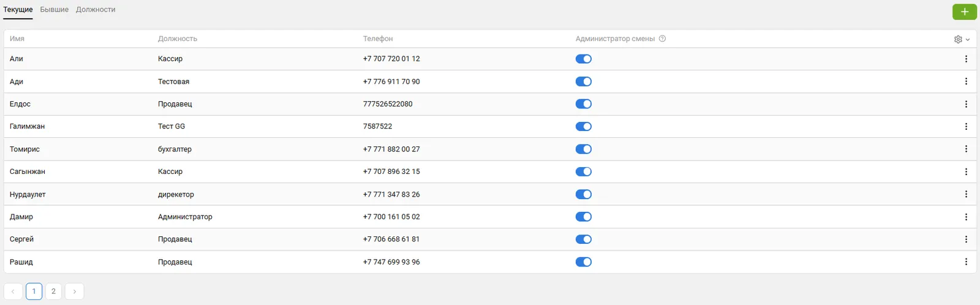The image size is (980, 305).
Task: Open the three-dot menu for Томирис
Action: pyautogui.click(x=966, y=149)
